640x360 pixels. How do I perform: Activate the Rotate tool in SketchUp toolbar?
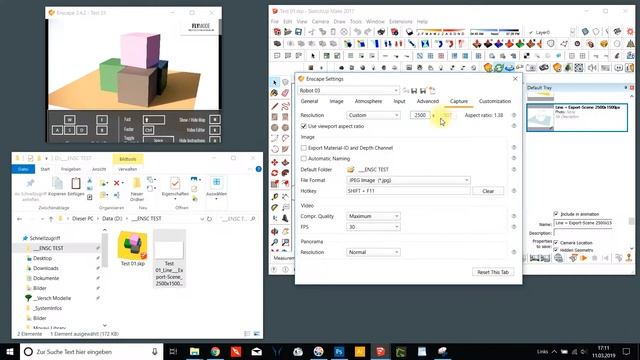275,173
